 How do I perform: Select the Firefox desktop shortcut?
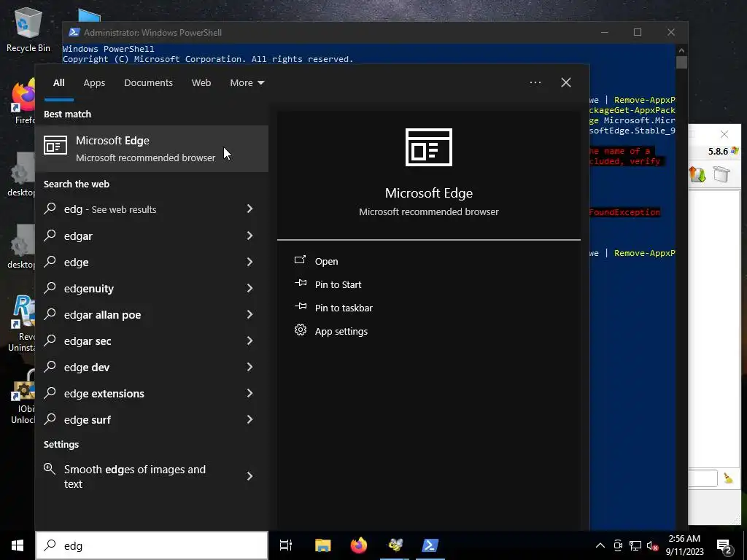(x=23, y=102)
